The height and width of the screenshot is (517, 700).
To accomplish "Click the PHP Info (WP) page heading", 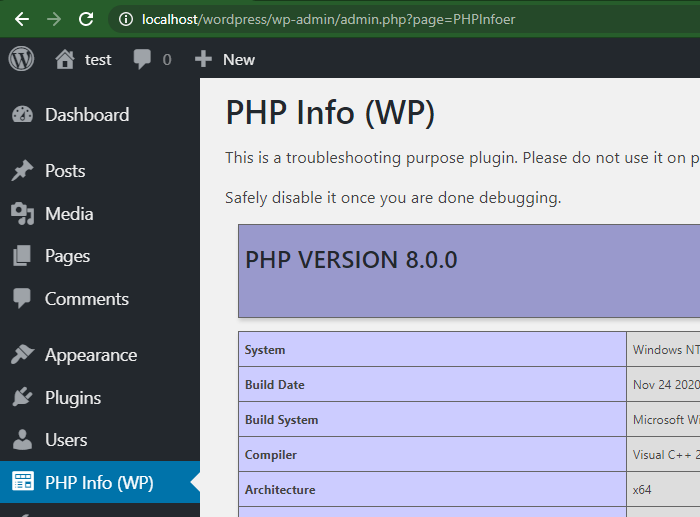I will (x=330, y=113).
